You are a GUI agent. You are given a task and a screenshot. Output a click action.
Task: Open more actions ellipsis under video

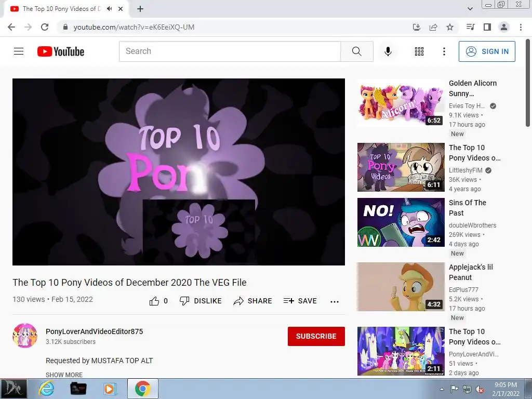coord(335,302)
